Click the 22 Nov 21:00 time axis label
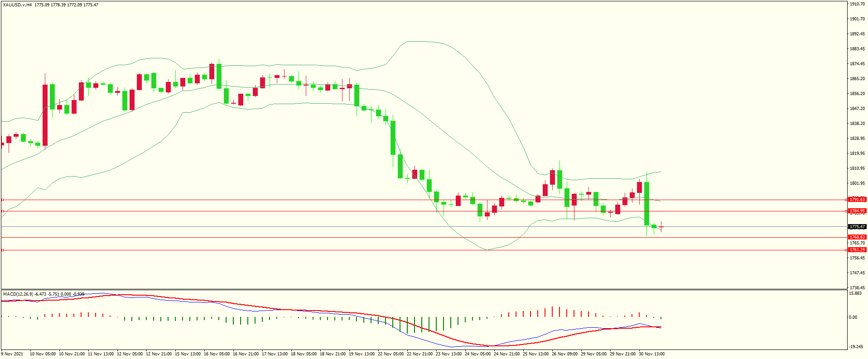The width and height of the screenshot is (868, 359). point(420,354)
